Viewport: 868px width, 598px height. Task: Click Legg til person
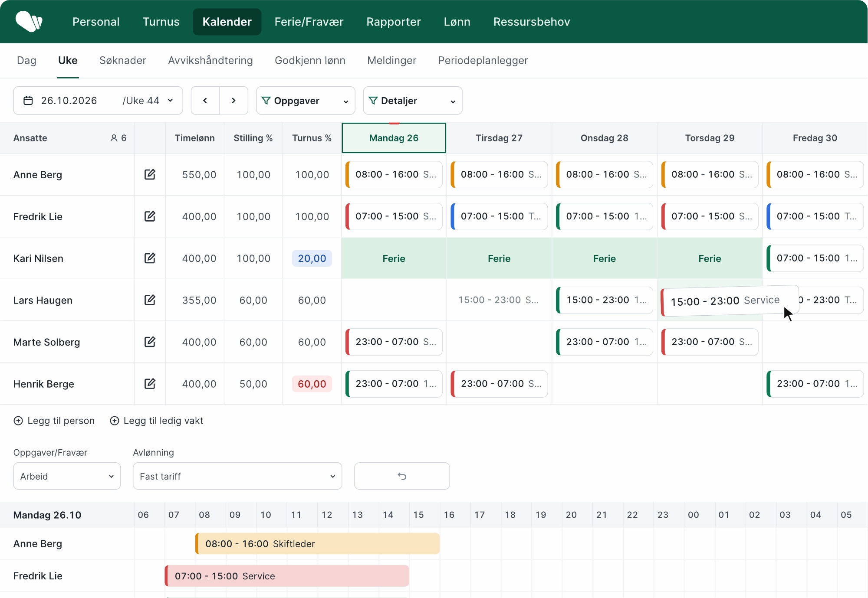(54, 421)
